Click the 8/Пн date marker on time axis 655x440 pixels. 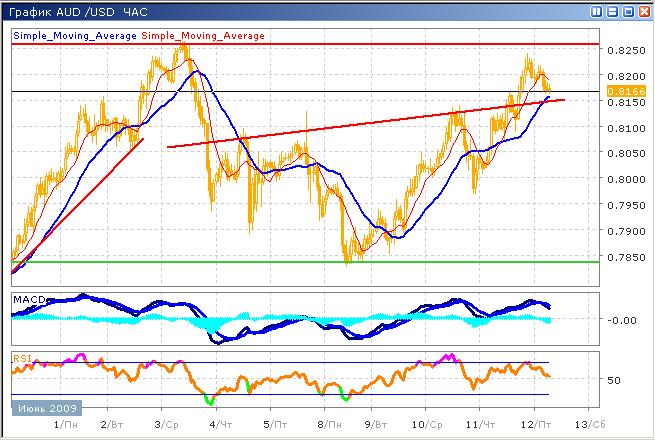coord(326,424)
